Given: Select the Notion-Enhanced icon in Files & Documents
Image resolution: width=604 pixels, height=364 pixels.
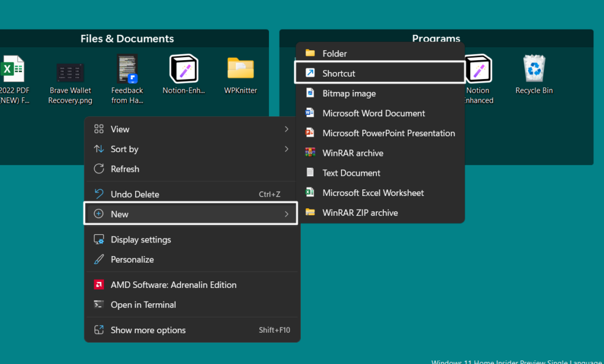Looking at the screenshot, I should point(185,70).
